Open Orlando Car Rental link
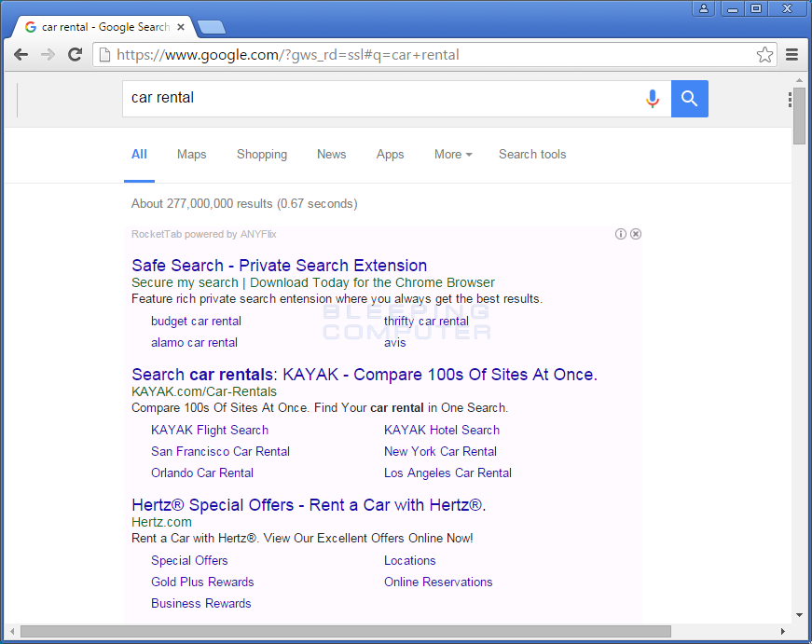This screenshot has height=644, width=812. (202, 473)
